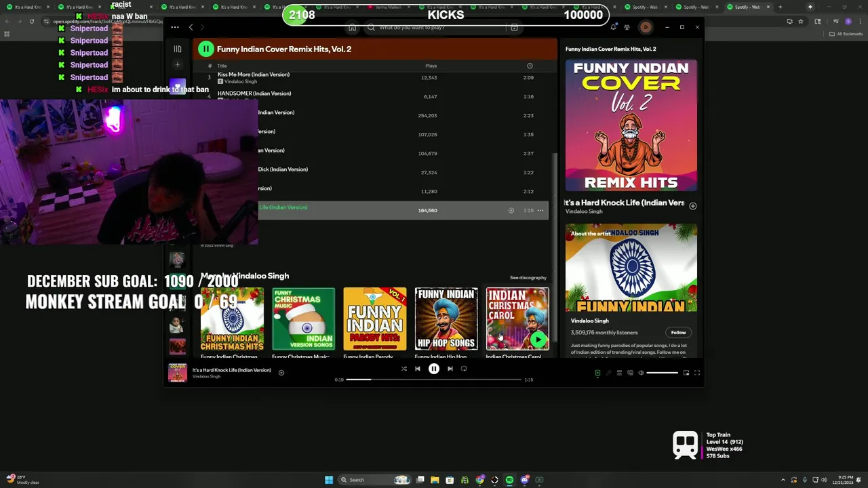Pause album using green header button

coord(205,49)
